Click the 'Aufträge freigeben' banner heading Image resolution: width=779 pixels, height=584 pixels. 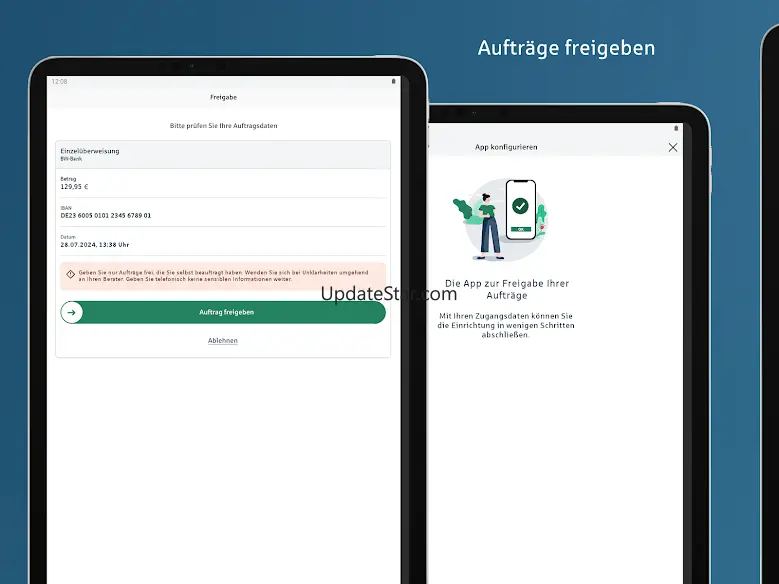pos(566,48)
